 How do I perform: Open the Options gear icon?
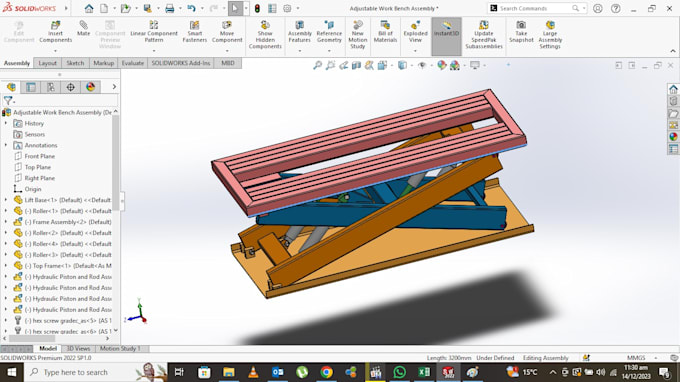287,8
